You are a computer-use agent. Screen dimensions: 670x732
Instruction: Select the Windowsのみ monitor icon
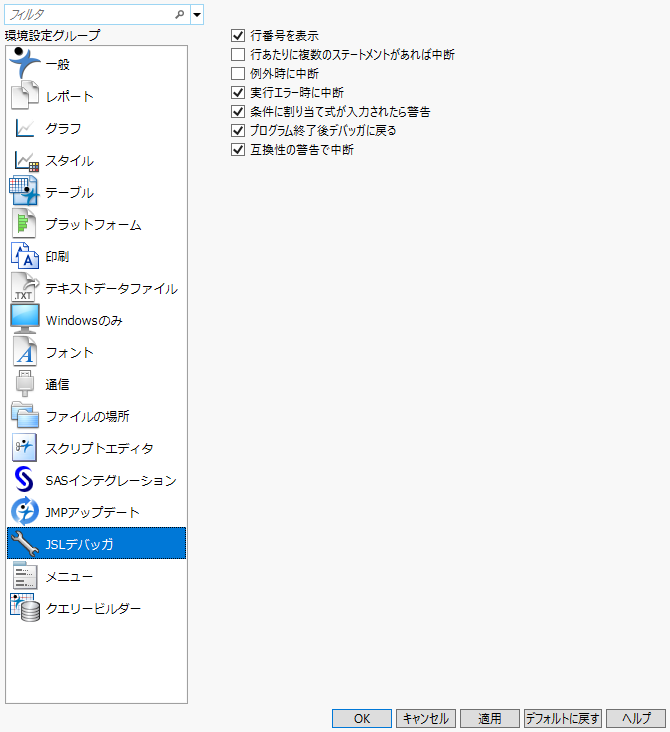[25, 320]
